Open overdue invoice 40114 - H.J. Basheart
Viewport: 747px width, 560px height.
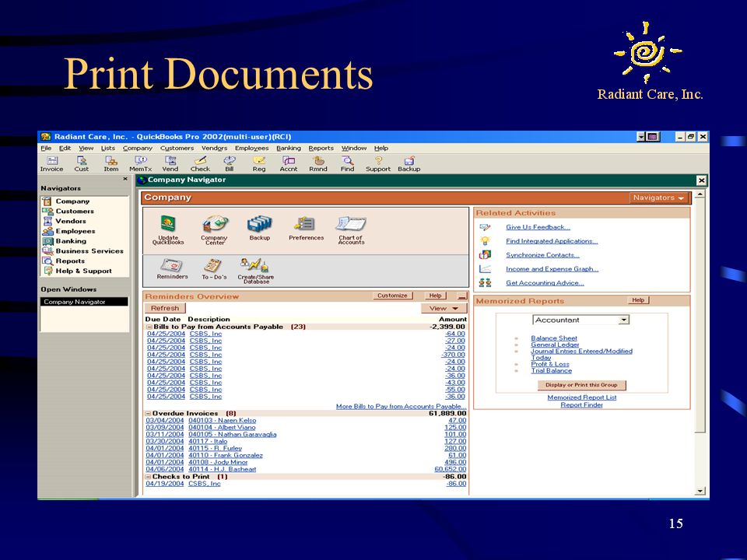(222, 469)
